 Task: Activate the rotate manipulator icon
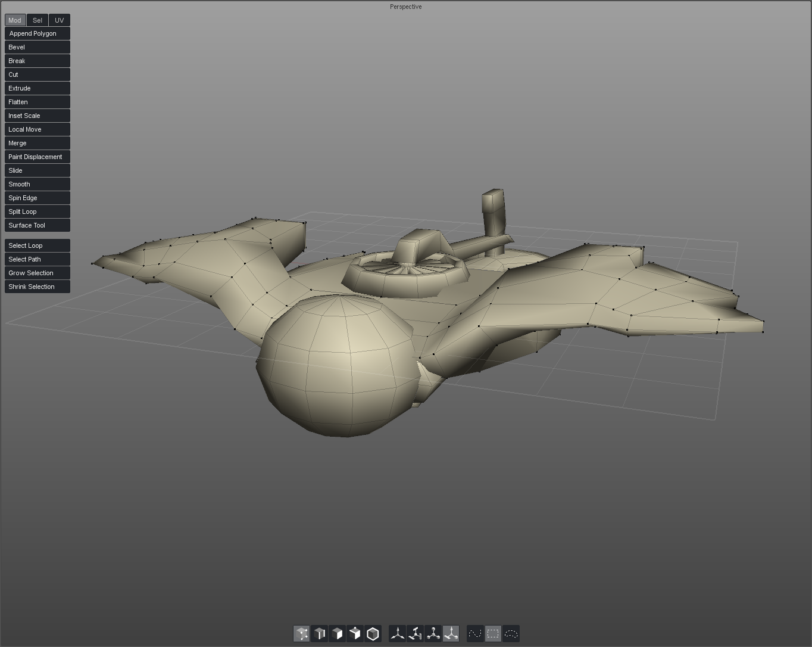coord(416,633)
